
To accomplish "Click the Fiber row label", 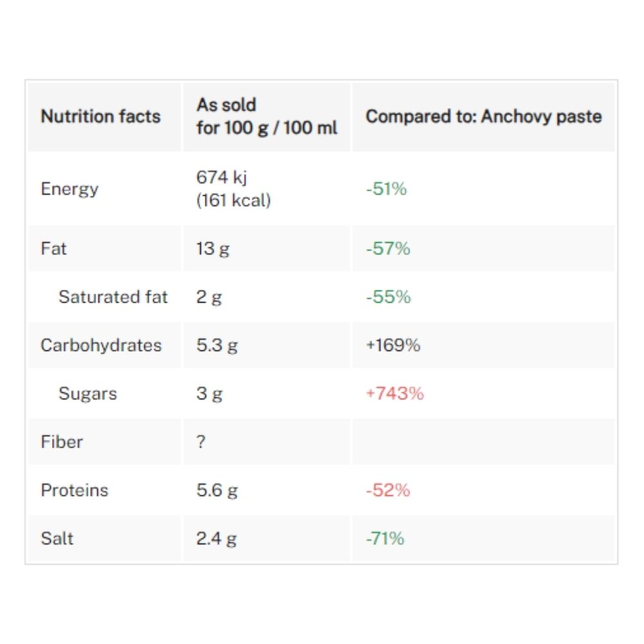I will 62,442.
